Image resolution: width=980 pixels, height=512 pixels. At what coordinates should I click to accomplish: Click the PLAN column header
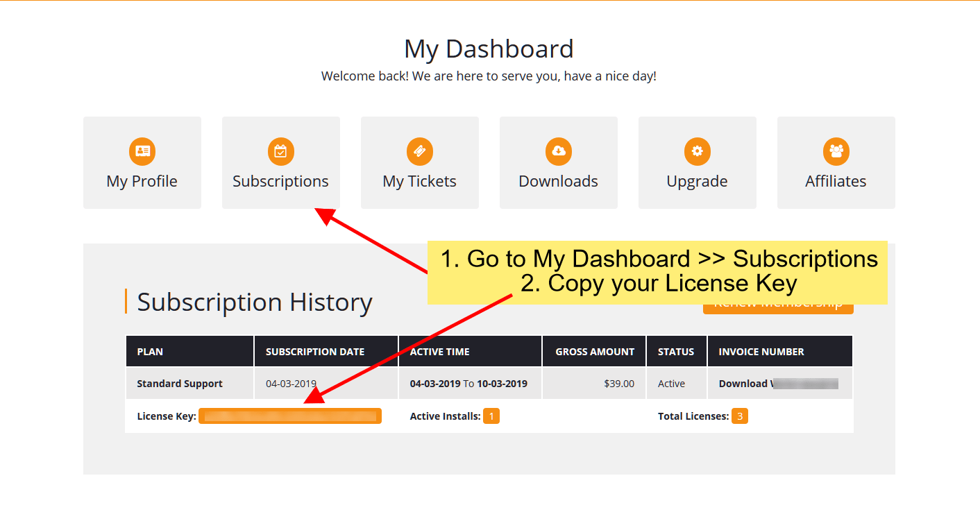[x=189, y=352]
